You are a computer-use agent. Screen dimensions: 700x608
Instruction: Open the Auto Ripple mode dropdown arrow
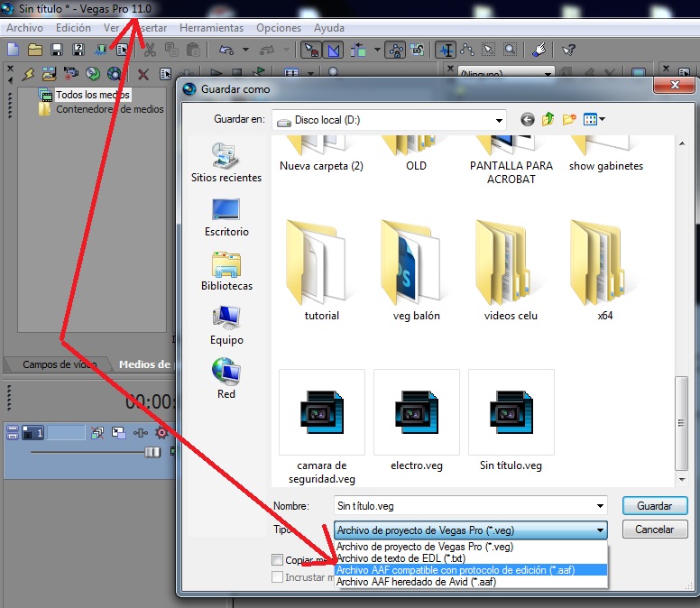pyautogui.click(x=377, y=50)
